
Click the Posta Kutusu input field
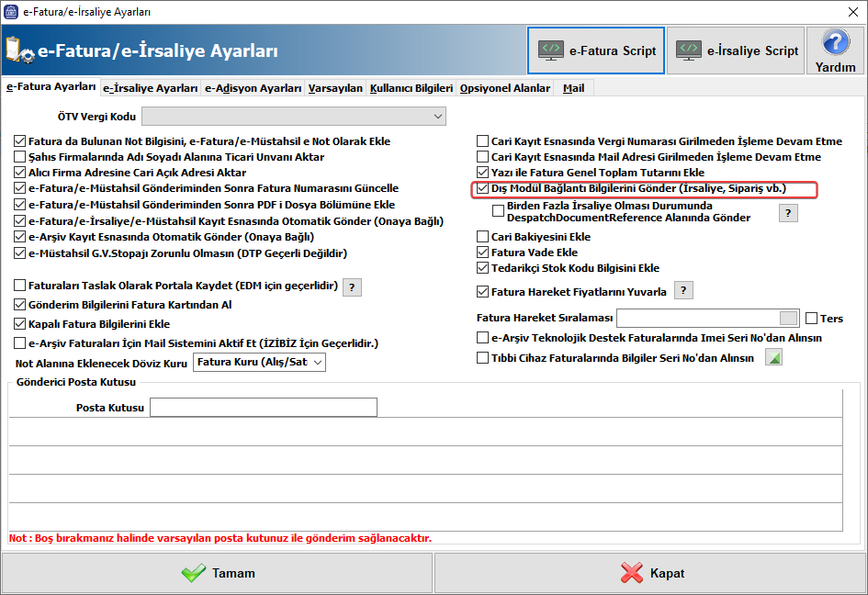pos(264,408)
